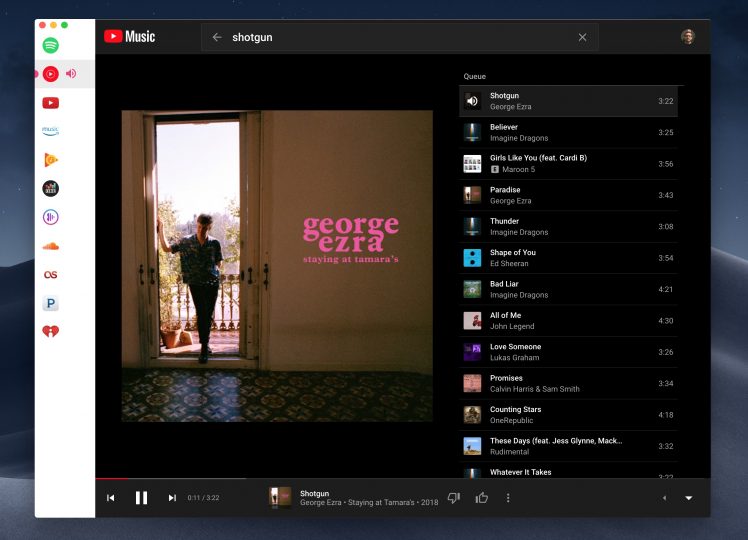748x540 pixels.
Task: Open Amazon Music in the sidebar
Action: pyautogui.click(x=50, y=131)
